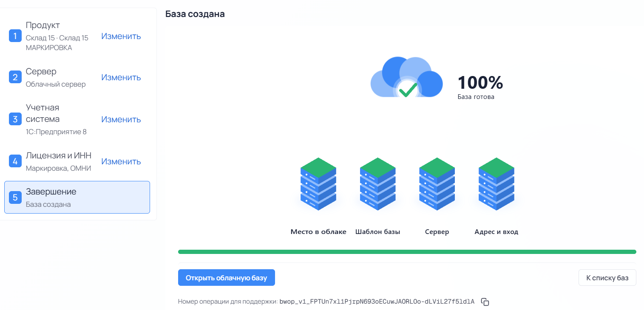Image resolution: width=644 pixels, height=310 pixels.
Task: Open the cloud base with "Открыть облачную базу"
Action: [x=227, y=278]
